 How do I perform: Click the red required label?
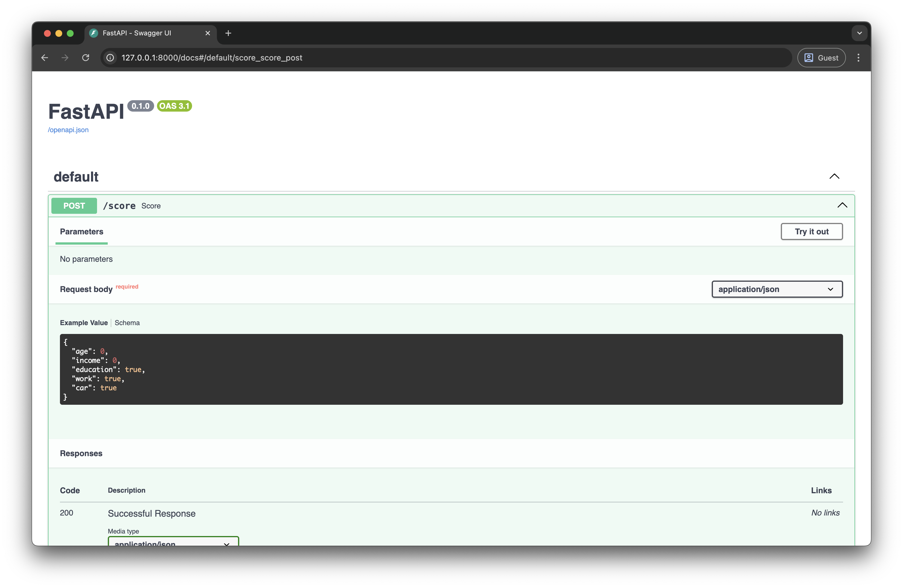127,286
